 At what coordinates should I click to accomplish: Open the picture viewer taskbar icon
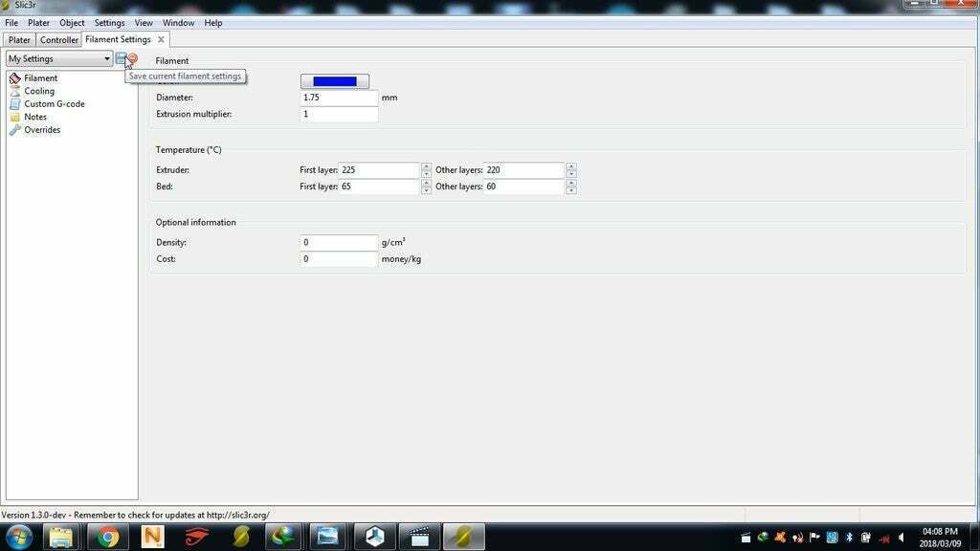tap(327, 538)
